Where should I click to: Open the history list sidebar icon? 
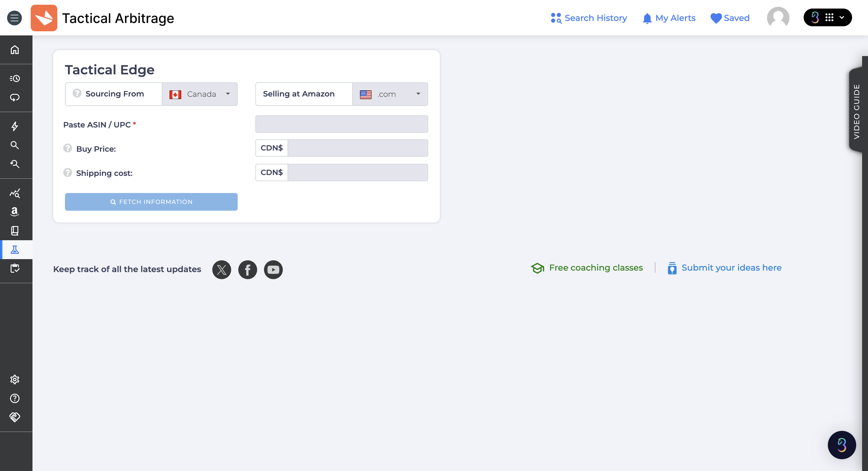(x=15, y=78)
